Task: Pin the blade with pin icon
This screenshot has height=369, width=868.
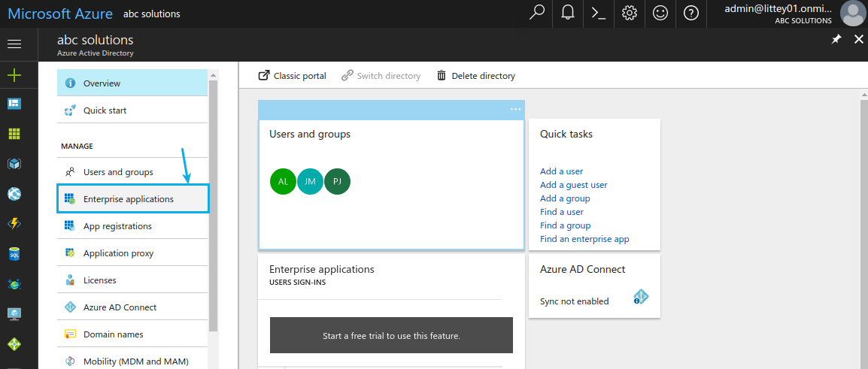Action: 836,39
